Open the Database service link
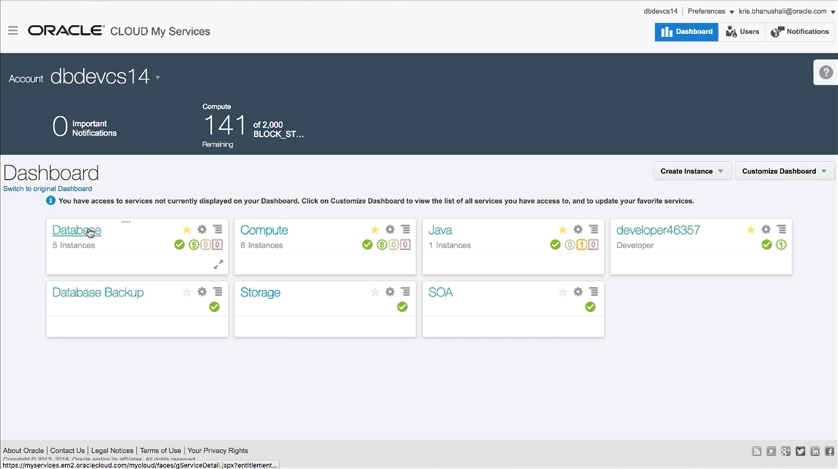 [75, 230]
